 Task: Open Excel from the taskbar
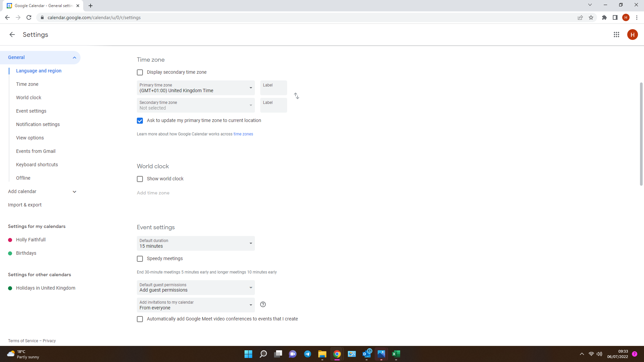tap(396, 354)
